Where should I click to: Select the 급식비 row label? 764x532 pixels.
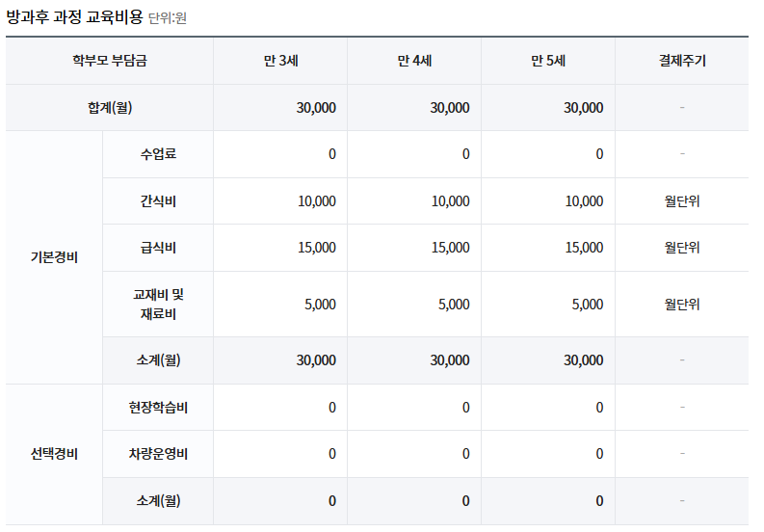158,248
